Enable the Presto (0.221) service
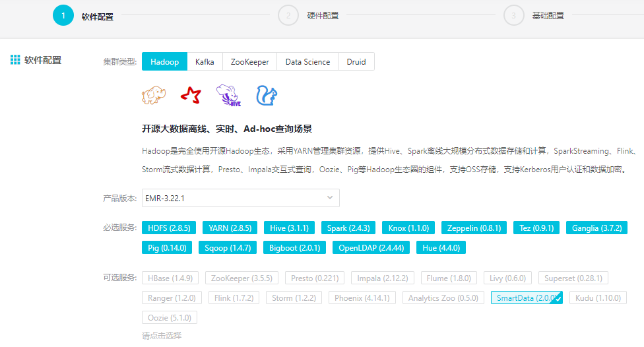The width and height of the screenshot is (644, 347). coord(315,278)
